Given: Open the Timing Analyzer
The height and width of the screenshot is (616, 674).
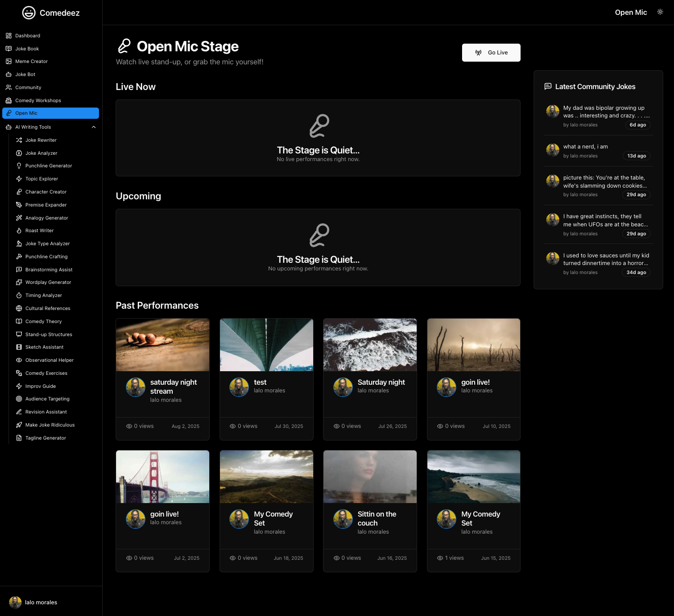Looking at the screenshot, I should pyautogui.click(x=44, y=295).
